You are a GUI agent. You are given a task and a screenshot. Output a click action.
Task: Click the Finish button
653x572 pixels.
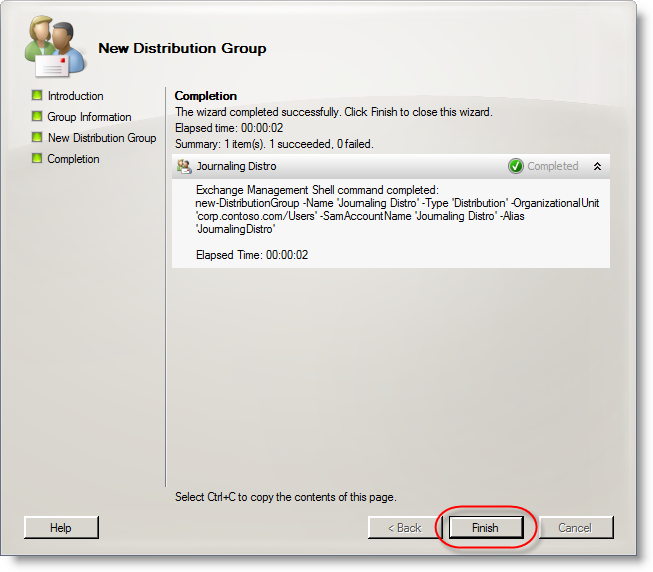(x=486, y=527)
